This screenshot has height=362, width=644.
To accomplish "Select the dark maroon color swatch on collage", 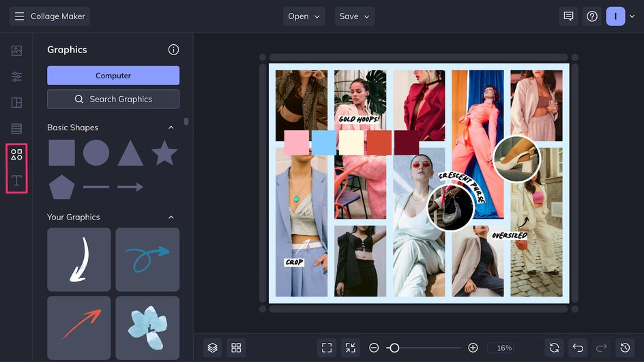I will click(407, 142).
